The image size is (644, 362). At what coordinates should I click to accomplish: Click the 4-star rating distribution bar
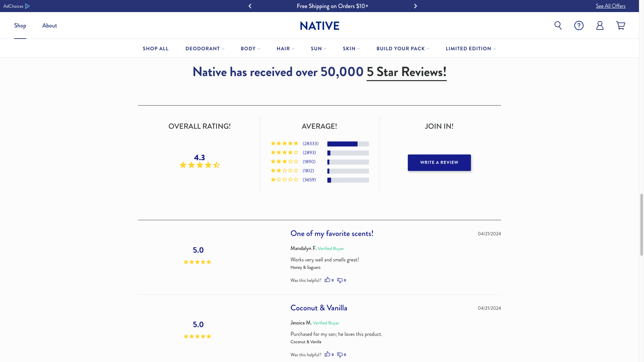[348, 153]
